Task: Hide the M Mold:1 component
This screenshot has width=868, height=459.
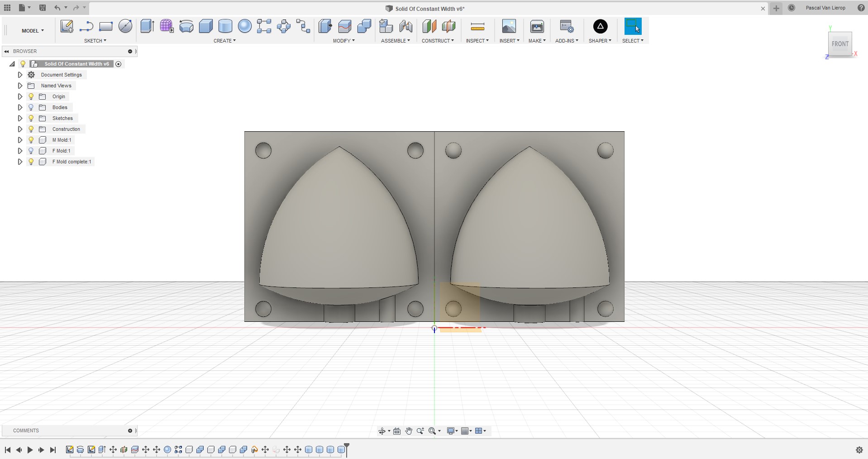Action: click(x=31, y=140)
